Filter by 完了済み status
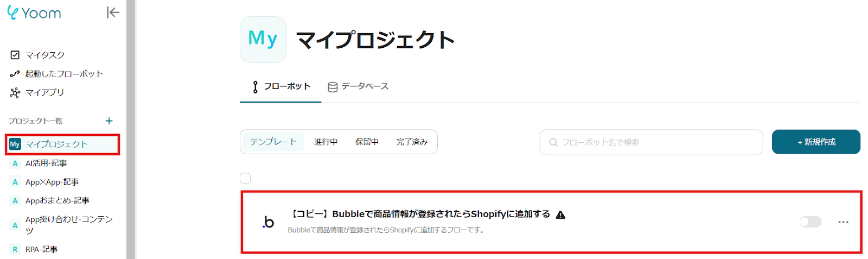This screenshot has height=259, width=868. coord(412,142)
